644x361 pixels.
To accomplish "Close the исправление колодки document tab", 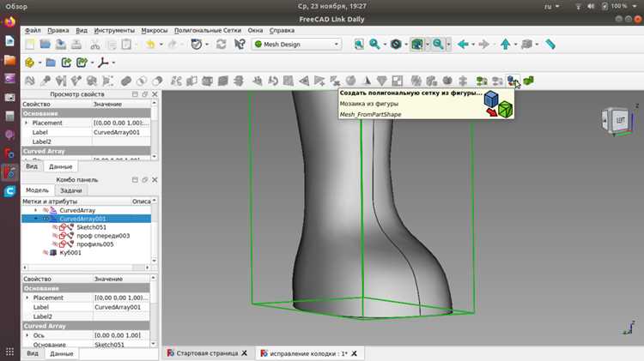I will click(354, 353).
